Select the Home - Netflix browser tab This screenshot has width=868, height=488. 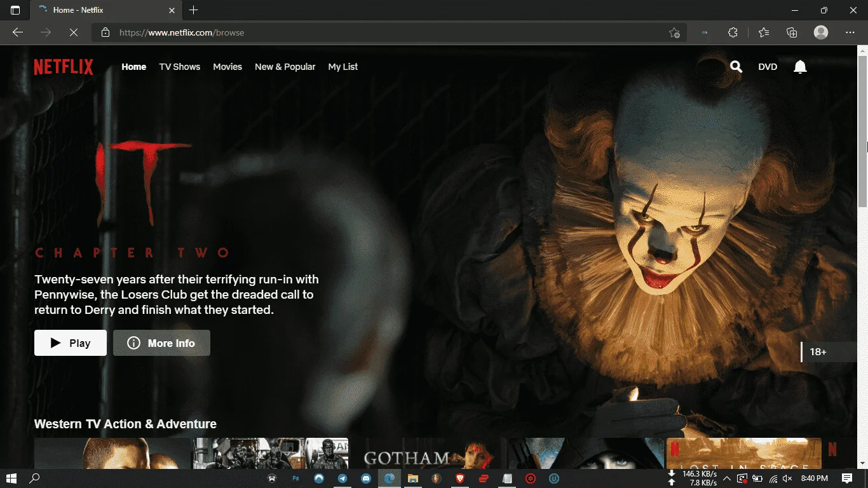pyautogui.click(x=107, y=10)
